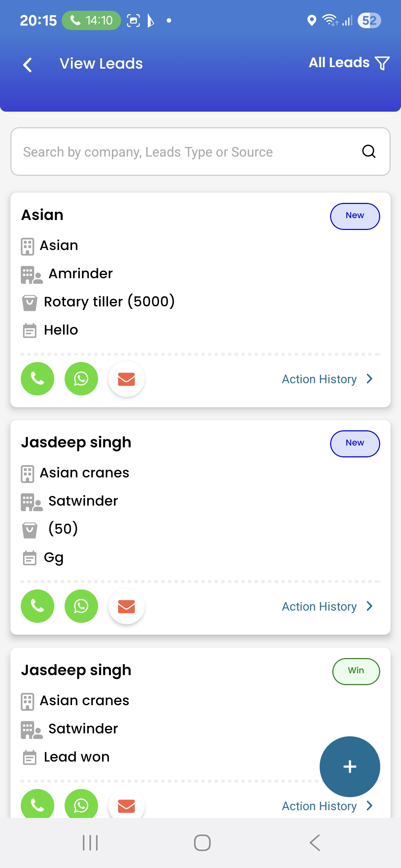Tap the ongoing call indicator in status bar
The width and height of the screenshot is (401, 868).
pos(91,20)
